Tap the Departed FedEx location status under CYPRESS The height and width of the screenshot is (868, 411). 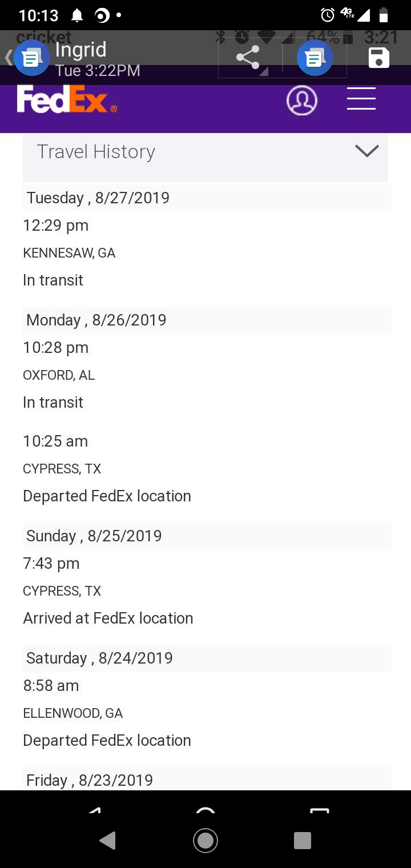(107, 496)
